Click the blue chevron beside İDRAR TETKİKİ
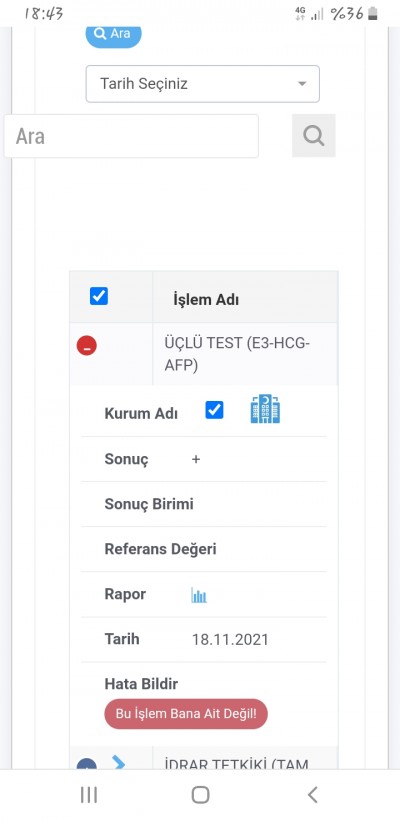This screenshot has height=822, width=400. click(x=119, y=763)
